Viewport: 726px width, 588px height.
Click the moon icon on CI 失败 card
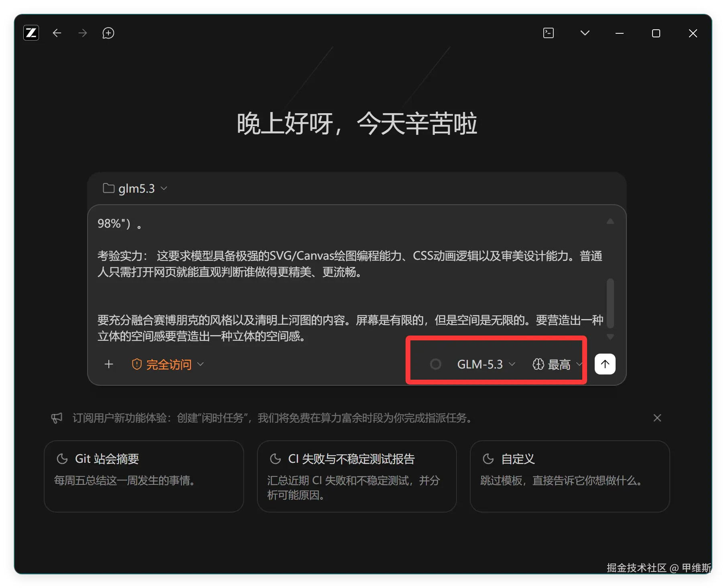pyautogui.click(x=275, y=459)
